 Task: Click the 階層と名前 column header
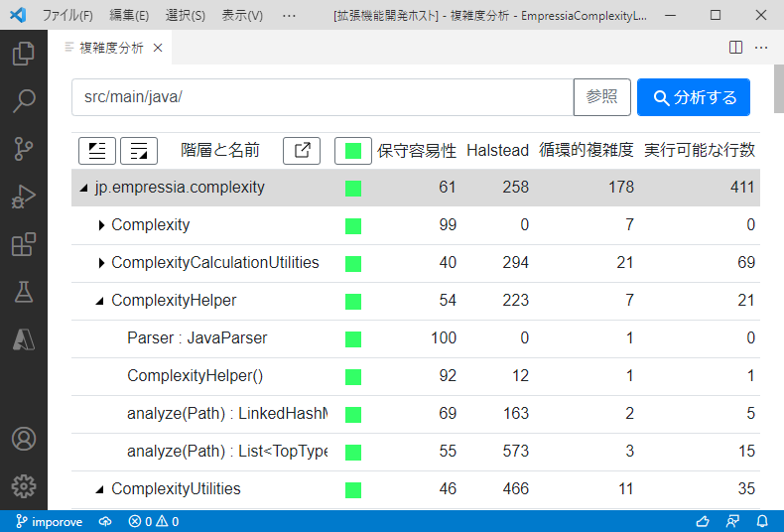click(x=220, y=150)
